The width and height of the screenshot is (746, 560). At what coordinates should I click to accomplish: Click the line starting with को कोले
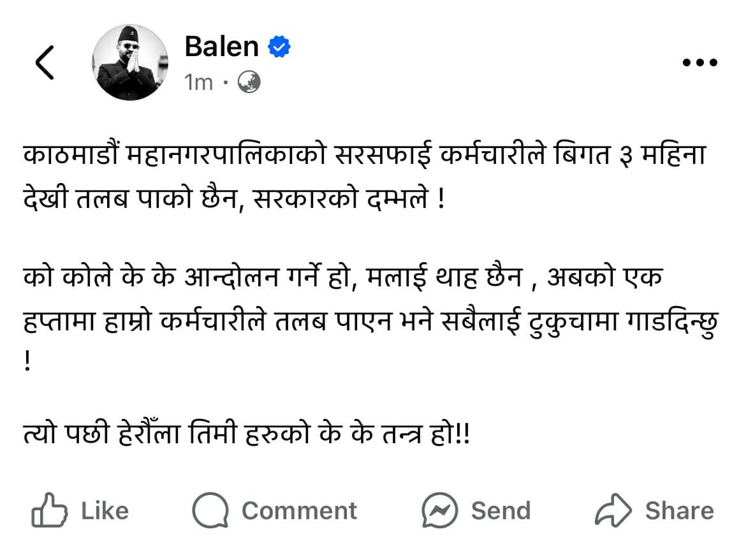click(x=343, y=278)
